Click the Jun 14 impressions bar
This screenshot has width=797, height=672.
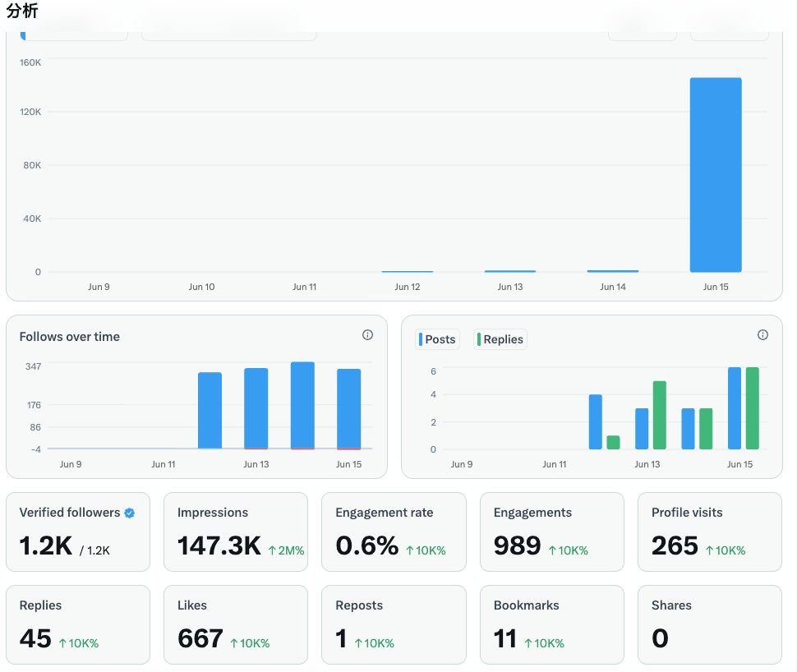click(613, 271)
